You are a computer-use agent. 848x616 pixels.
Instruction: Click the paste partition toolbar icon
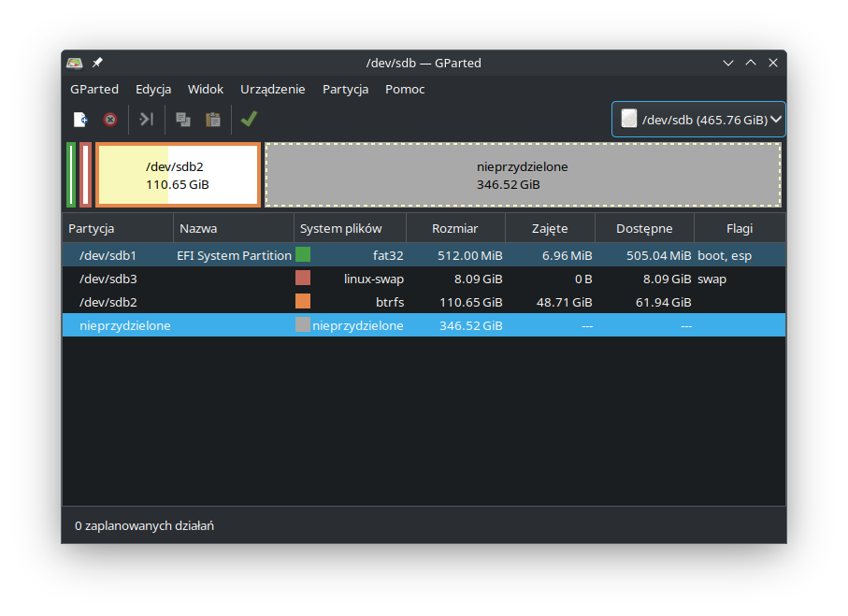click(213, 120)
